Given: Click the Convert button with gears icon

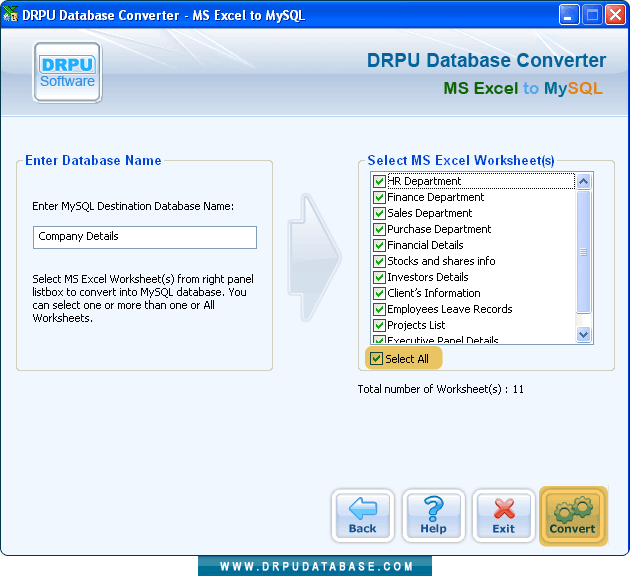Looking at the screenshot, I should [573, 516].
